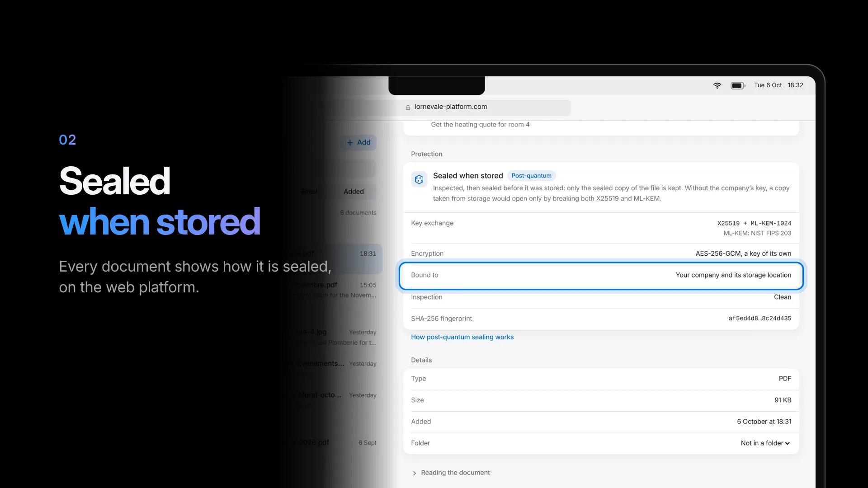Click the plus Add button
This screenshot has height=488, width=868.
[359, 142]
